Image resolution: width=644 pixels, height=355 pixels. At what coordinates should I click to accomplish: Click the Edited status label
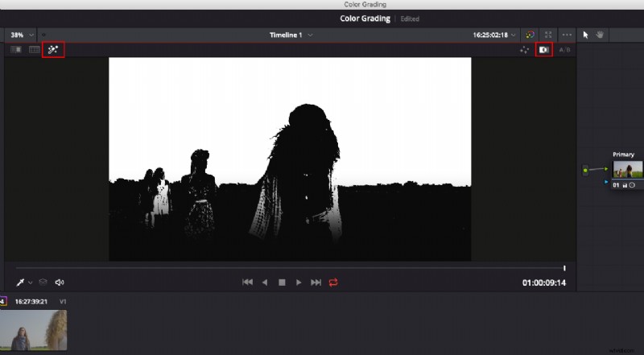(x=410, y=19)
